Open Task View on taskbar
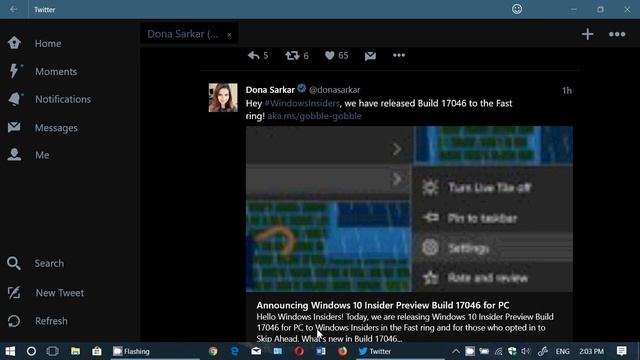This screenshot has width=640, height=360. [53, 351]
